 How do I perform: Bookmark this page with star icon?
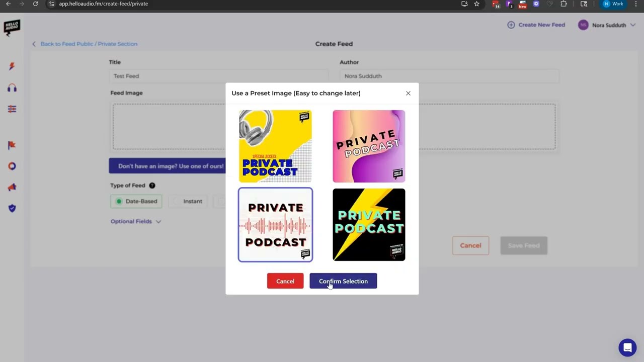(476, 4)
